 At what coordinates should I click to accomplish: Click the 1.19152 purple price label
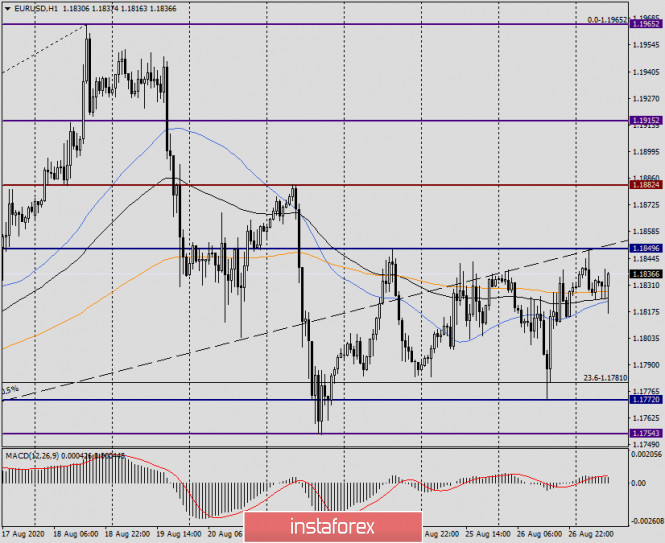(646, 120)
